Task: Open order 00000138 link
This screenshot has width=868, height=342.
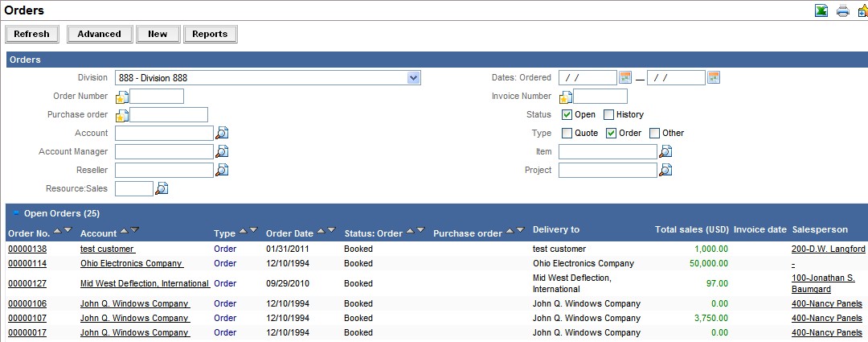Action: tap(27, 249)
